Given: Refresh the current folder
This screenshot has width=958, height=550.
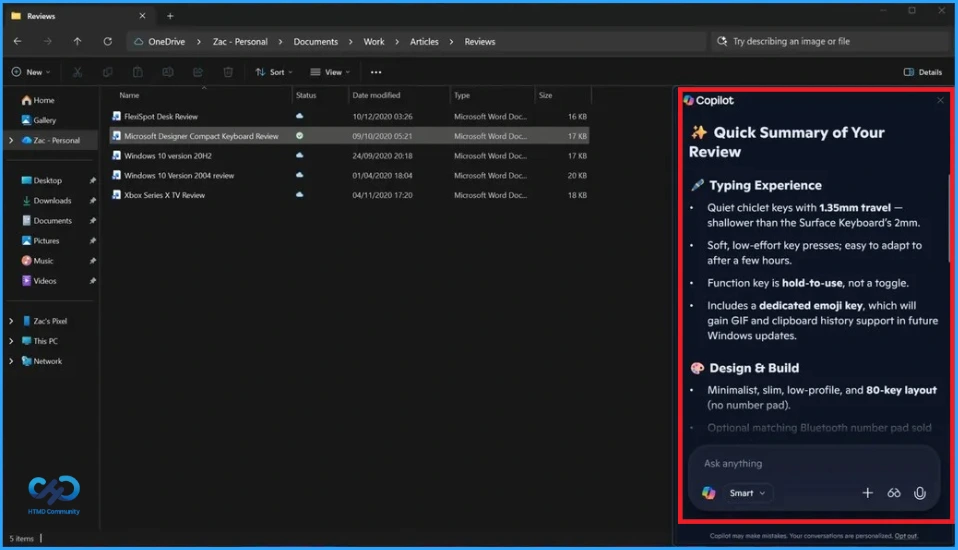Looking at the screenshot, I should click(108, 42).
